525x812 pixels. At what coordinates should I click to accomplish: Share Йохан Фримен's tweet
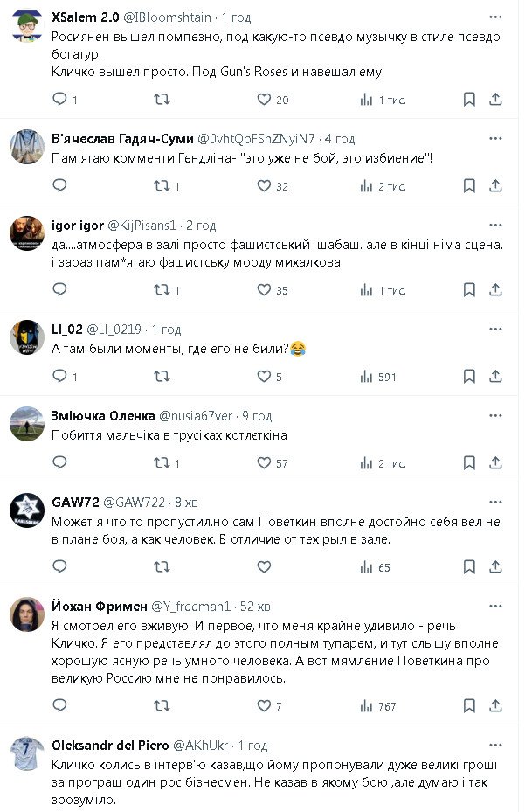(495, 705)
